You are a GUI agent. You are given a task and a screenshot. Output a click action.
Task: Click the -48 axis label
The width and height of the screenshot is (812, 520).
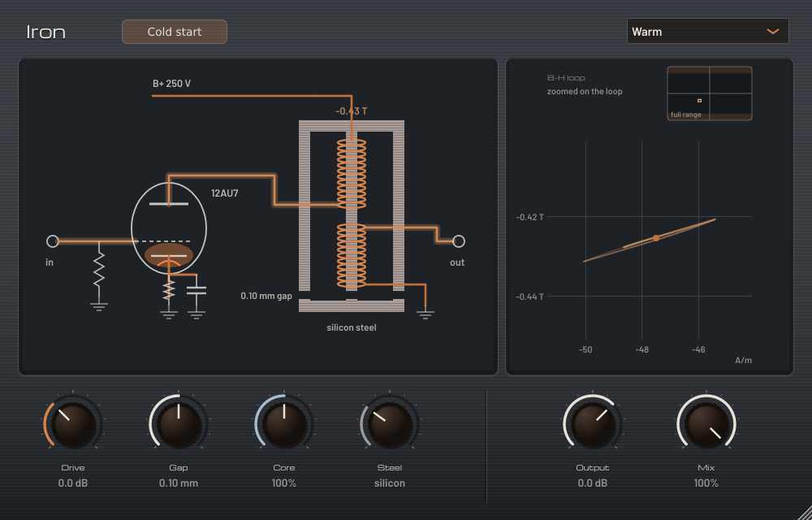click(642, 349)
